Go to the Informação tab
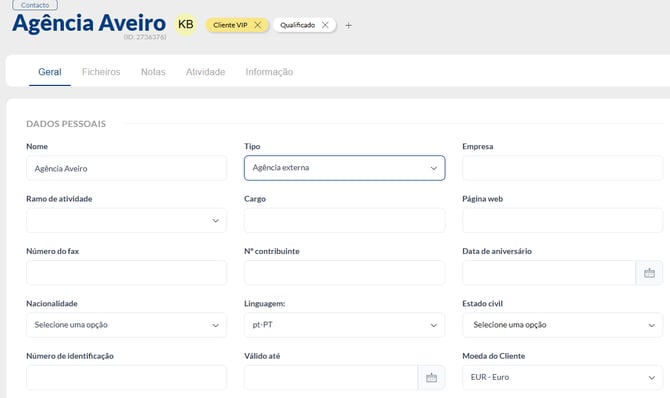 click(x=269, y=72)
